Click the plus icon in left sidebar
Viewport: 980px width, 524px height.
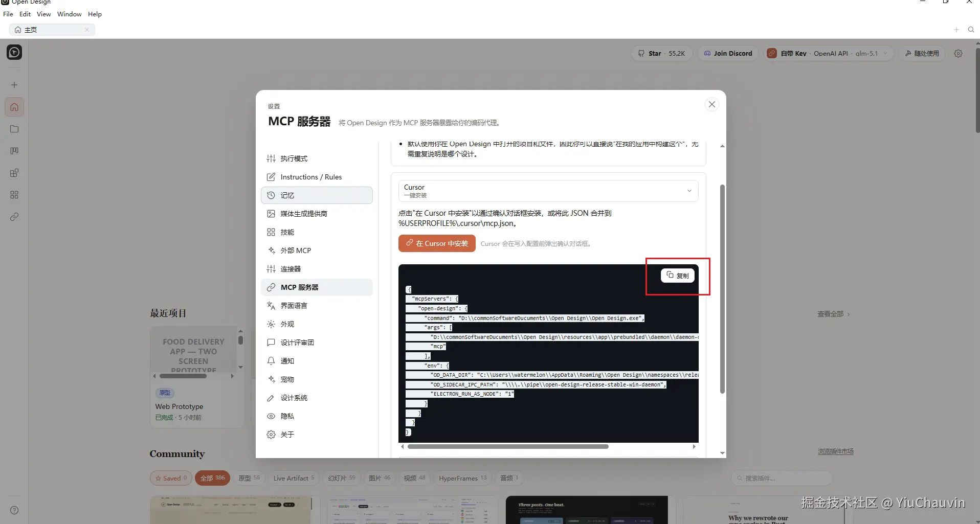tap(14, 85)
